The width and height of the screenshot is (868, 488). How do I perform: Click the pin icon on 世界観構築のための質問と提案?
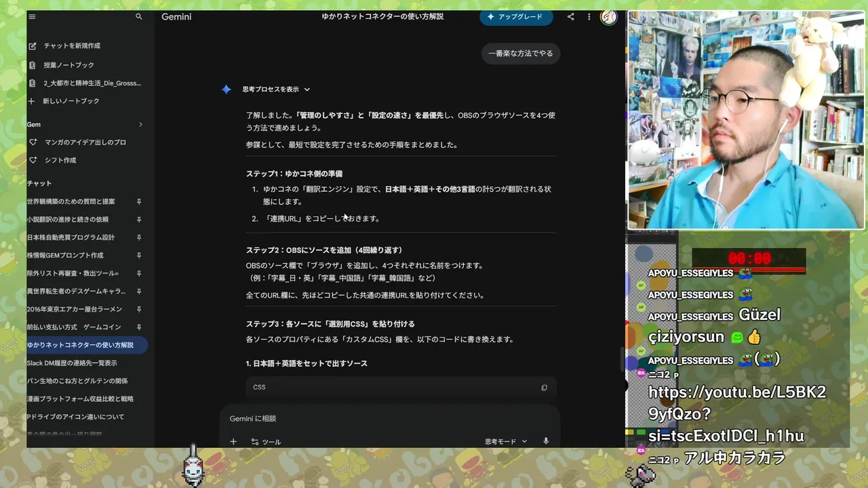139,201
